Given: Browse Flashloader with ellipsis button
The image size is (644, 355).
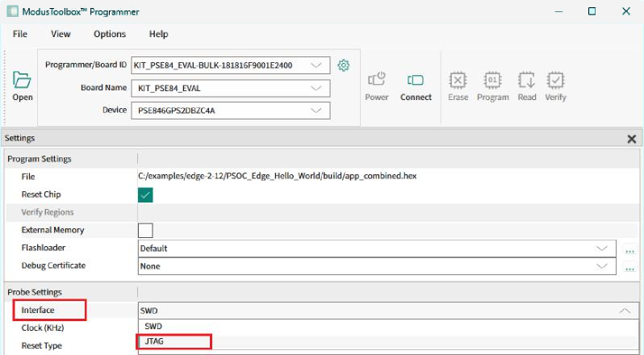Looking at the screenshot, I should 629,250.
